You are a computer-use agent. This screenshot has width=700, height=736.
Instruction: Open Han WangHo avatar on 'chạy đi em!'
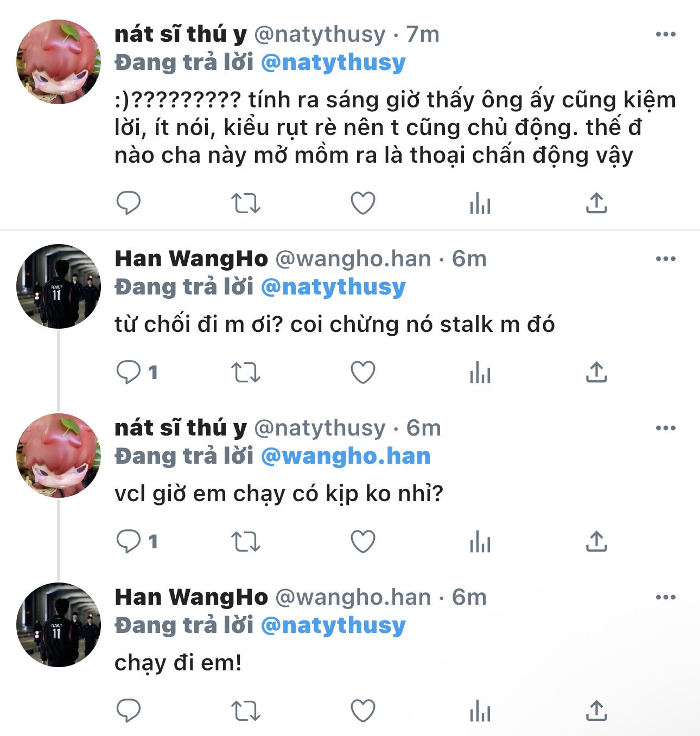click(59, 625)
